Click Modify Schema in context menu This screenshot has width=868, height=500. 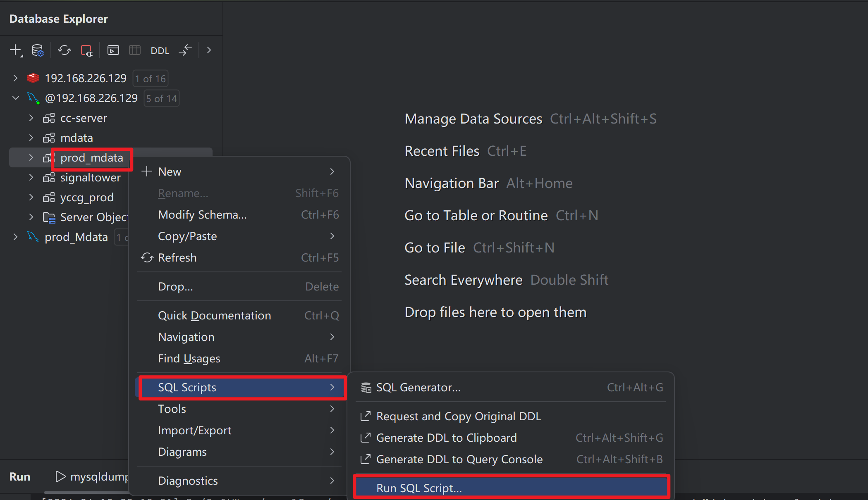202,214
